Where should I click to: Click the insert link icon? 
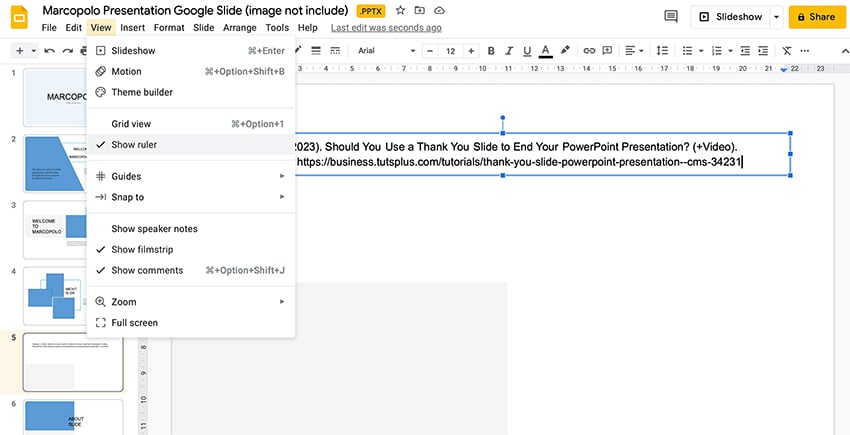(x=589, y=50)
